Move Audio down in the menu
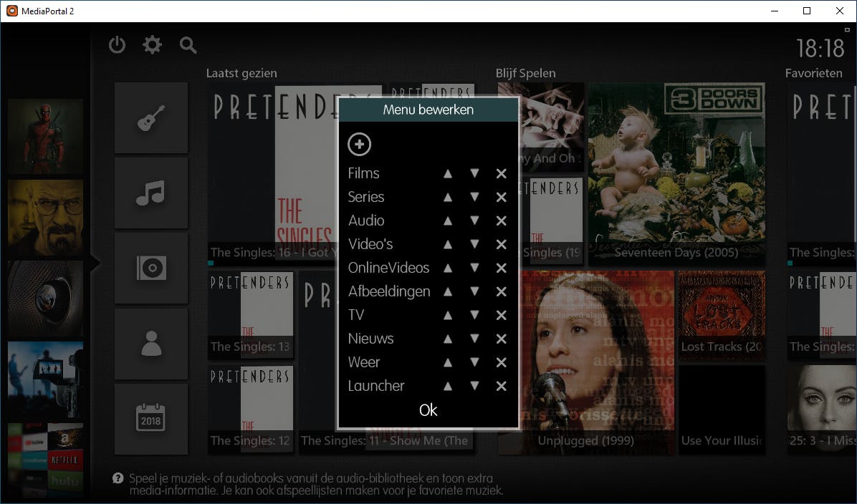 (x=474, y=220)
